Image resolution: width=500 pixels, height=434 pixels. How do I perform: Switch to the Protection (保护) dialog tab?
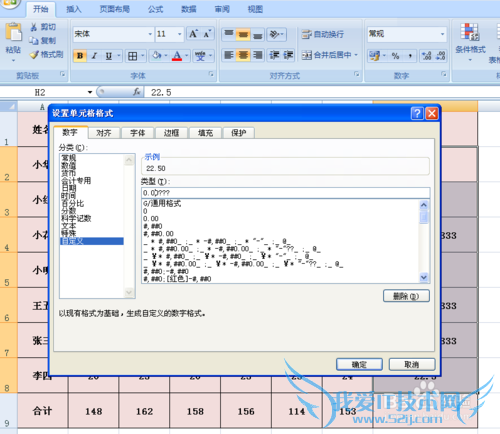pyautogui.click(x=238, y=133)
